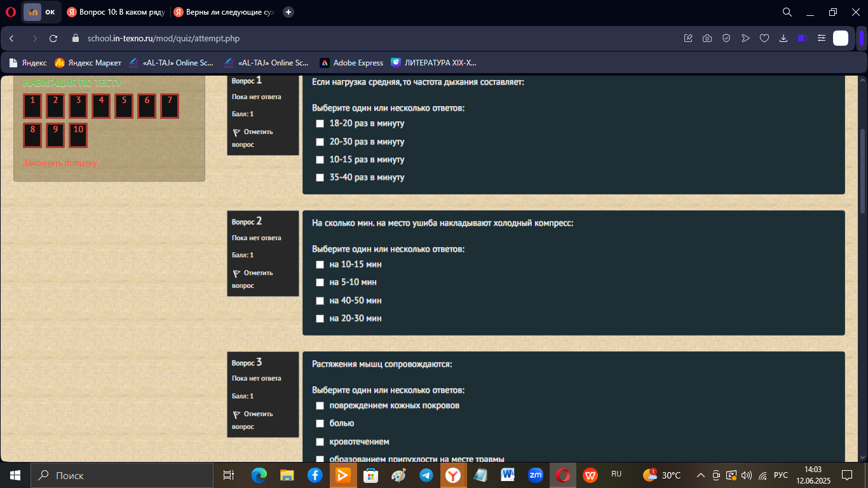This screenshot has width=868, height=488.
Task: Go to question 7 in the navigation
Action: click(170, 106)
